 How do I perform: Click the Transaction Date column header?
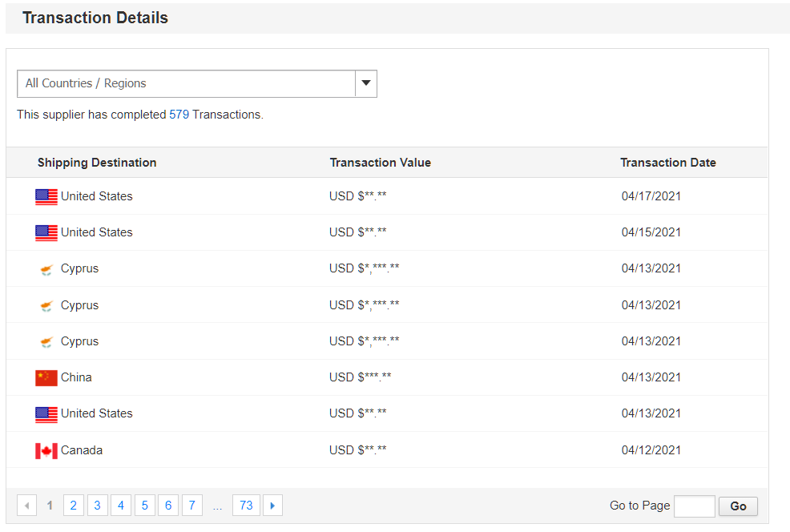pos(668,162)
